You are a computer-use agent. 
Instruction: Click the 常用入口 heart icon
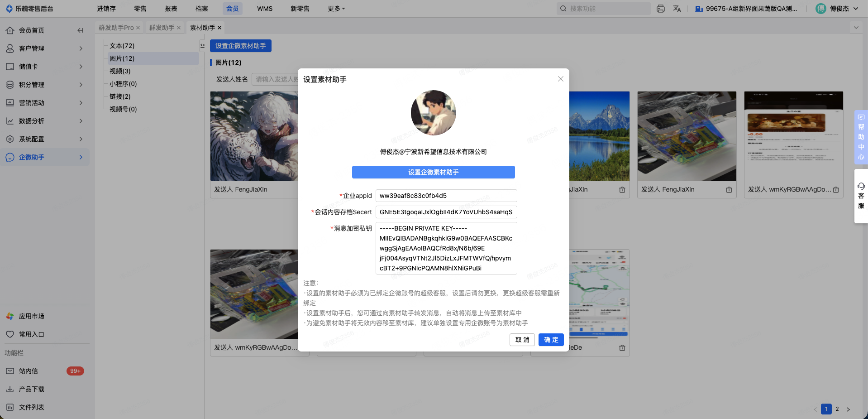pyautogui.click(x=10, y=334)
